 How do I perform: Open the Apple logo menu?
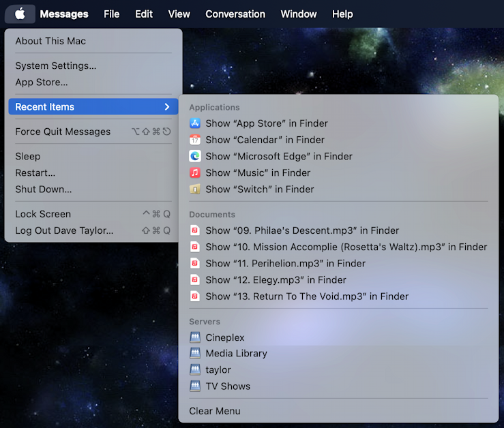pos(20,14)
